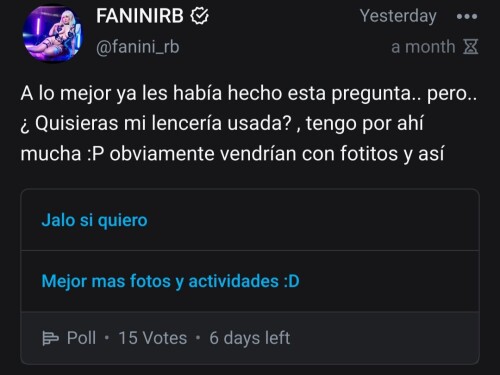The width and height of the screenshot is (500, 375).
Task: Vote for "Jalo si quiero" option
Action: tap(250, 220)
